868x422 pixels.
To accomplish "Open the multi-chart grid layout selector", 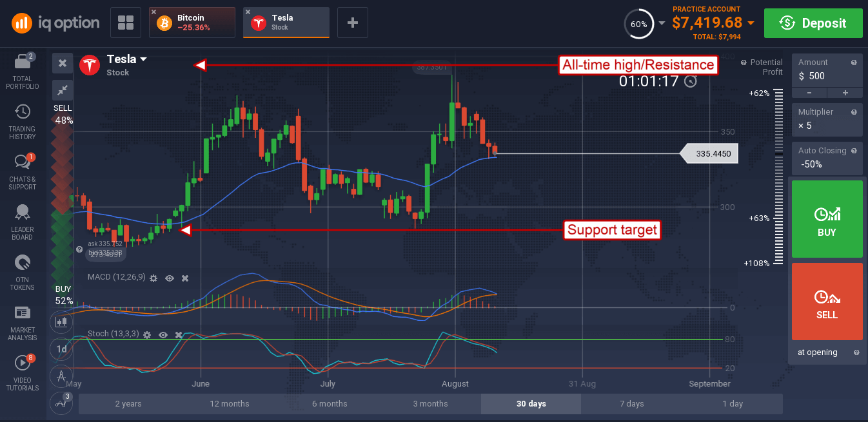I will (126, 23).
